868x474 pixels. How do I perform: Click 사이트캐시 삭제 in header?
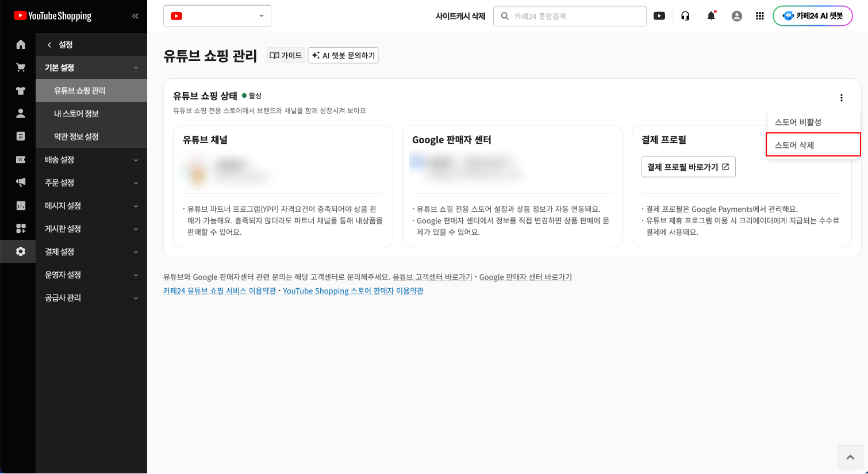click(460, 16)
